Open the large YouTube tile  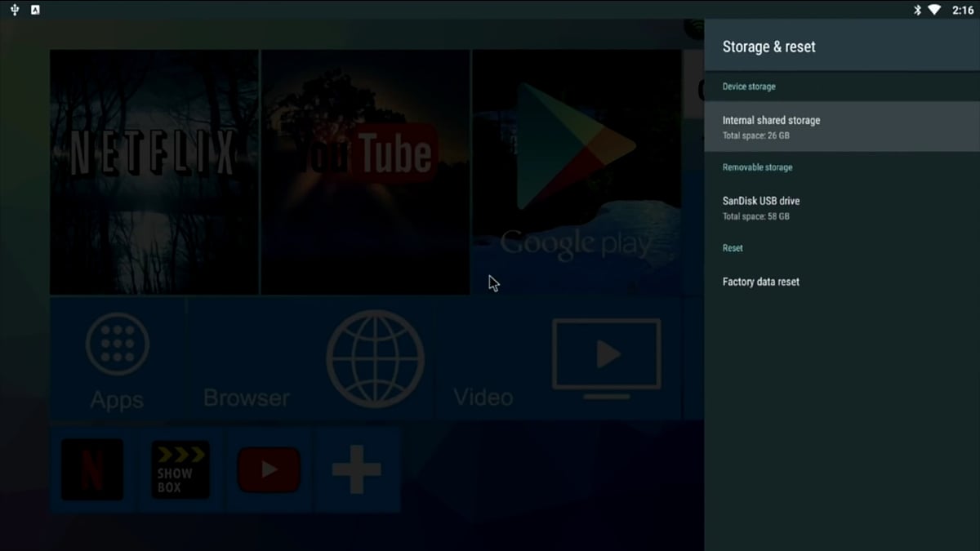coord(365,171)
